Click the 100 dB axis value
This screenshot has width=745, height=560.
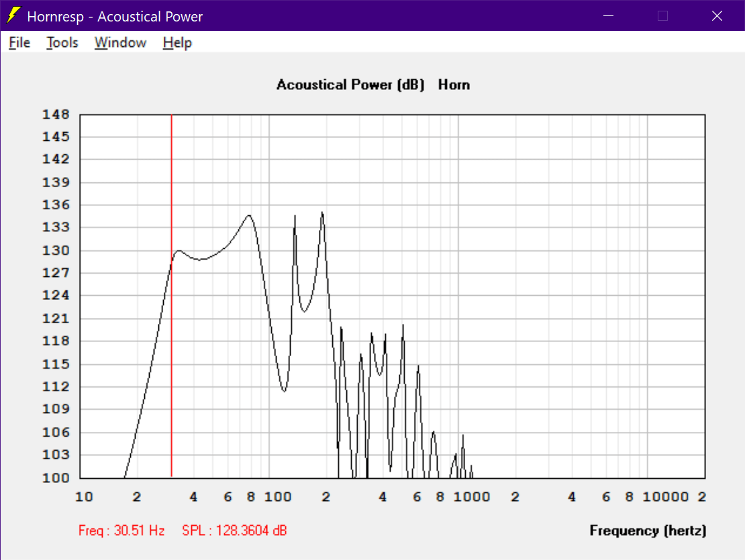(56, 478)
